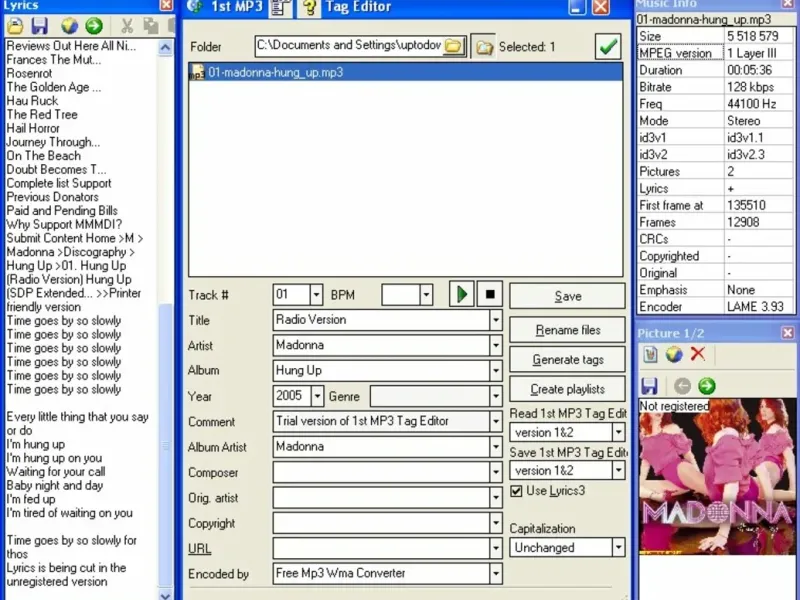Click the MPEG version row in Music Info

tap(716, 53)
